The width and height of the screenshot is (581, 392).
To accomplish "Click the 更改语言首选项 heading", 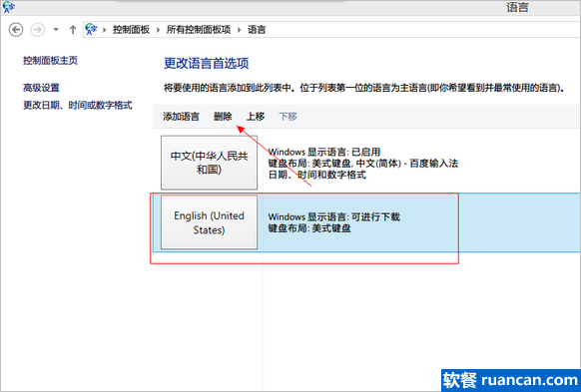I will 207,63.
